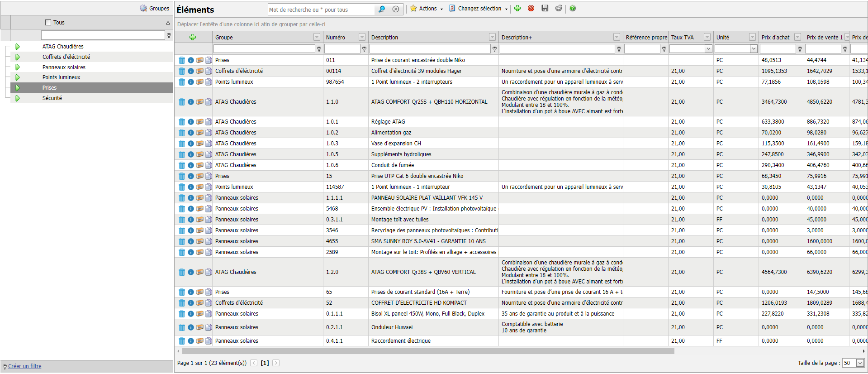This screenshot has height=374, width=868.
Task: Select the Panneaux solaires group
Action: (x=64, y=67)
